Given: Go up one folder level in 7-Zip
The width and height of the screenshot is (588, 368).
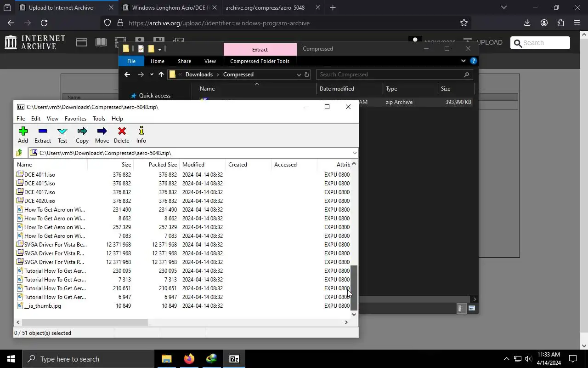Looking at the screenshot, I should 19,153.
